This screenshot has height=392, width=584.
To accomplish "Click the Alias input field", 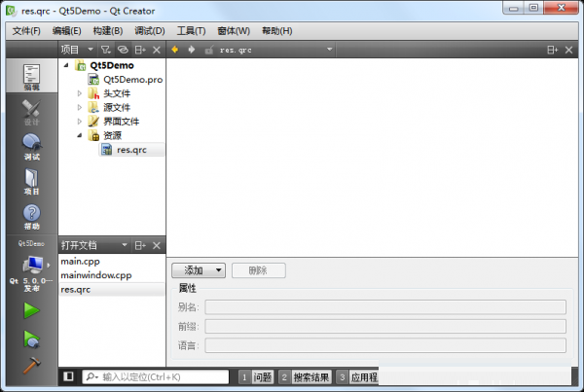I will click(x=385, y=307).
